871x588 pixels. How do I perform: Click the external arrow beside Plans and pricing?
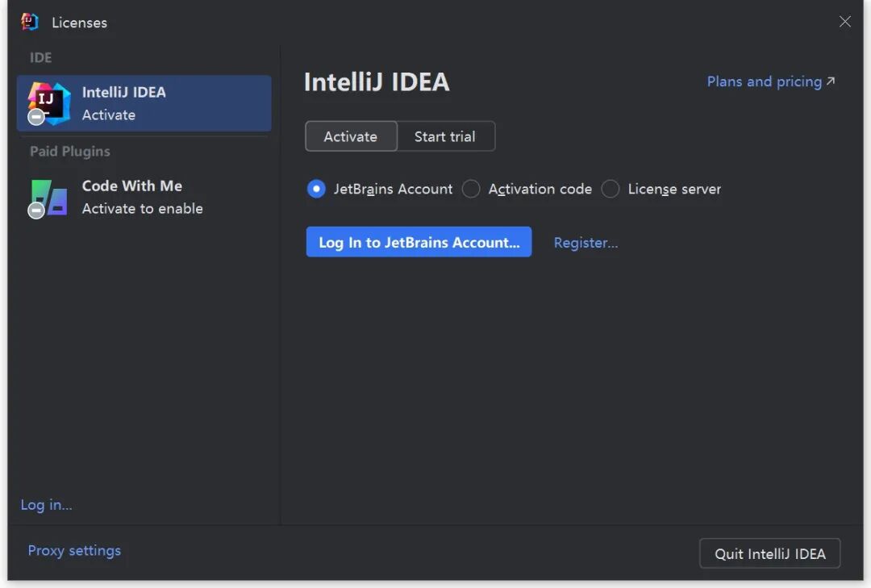(831, 81)
